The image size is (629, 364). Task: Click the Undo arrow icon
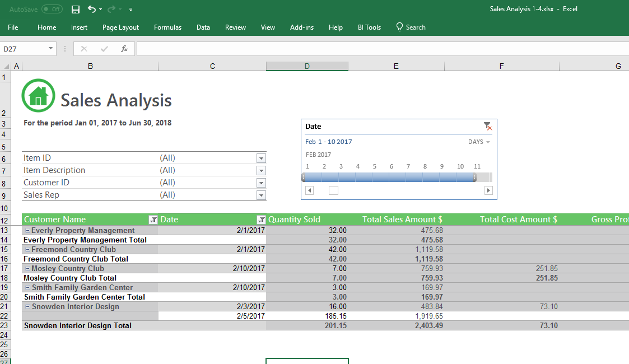(x=92, y=9)
